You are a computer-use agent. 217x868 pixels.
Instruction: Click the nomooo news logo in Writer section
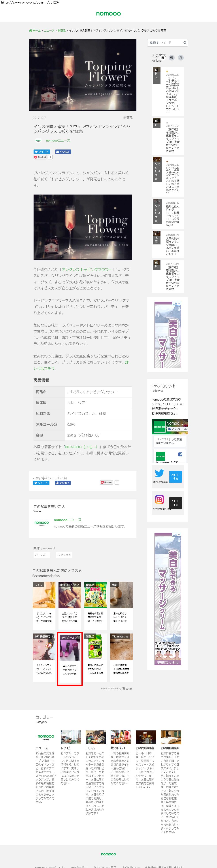[42, 523]
